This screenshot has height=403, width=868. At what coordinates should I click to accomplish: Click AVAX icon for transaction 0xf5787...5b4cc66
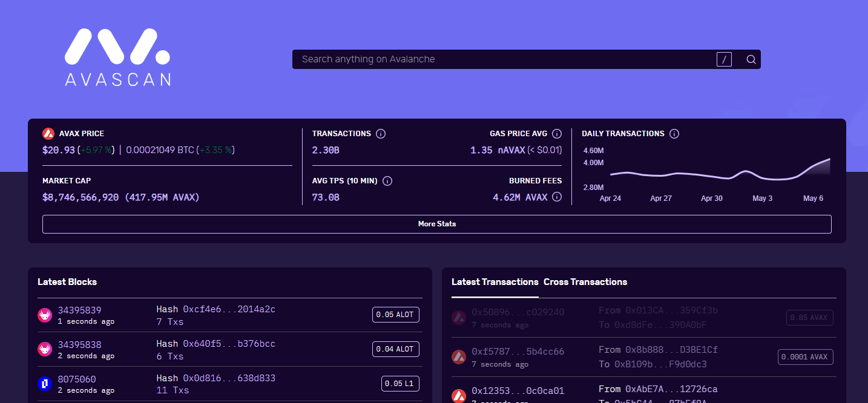[x=459, y=357]
